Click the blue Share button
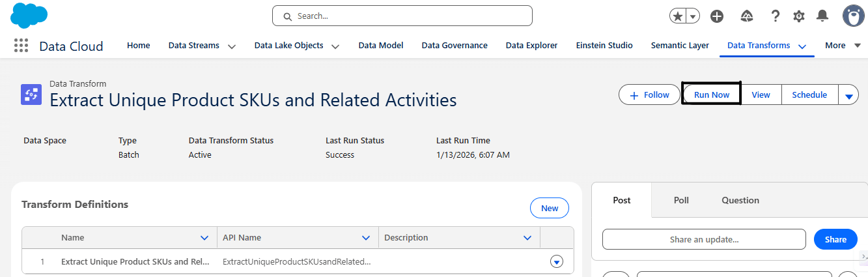 point(835,239)
